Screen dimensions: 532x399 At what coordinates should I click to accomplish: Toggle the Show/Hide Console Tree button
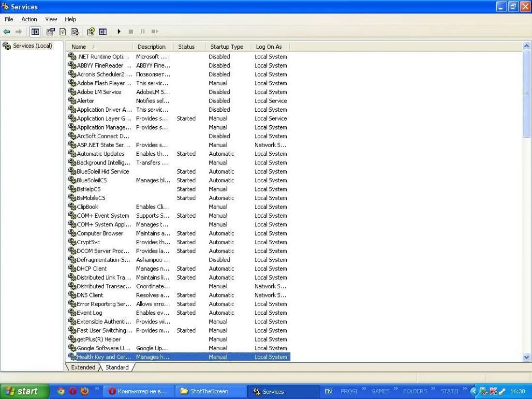pyautogui.click(x=35, y=31)
